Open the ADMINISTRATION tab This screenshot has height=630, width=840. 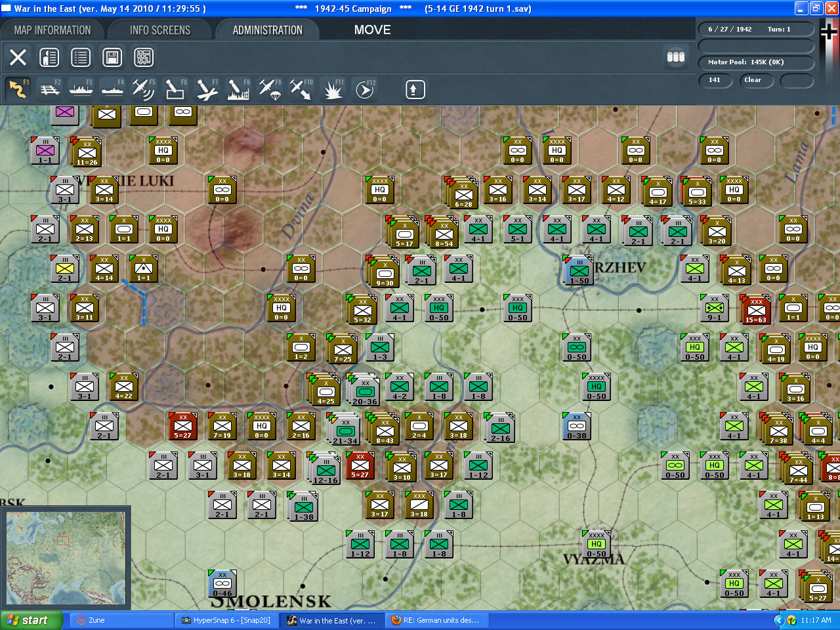(267, 30)
